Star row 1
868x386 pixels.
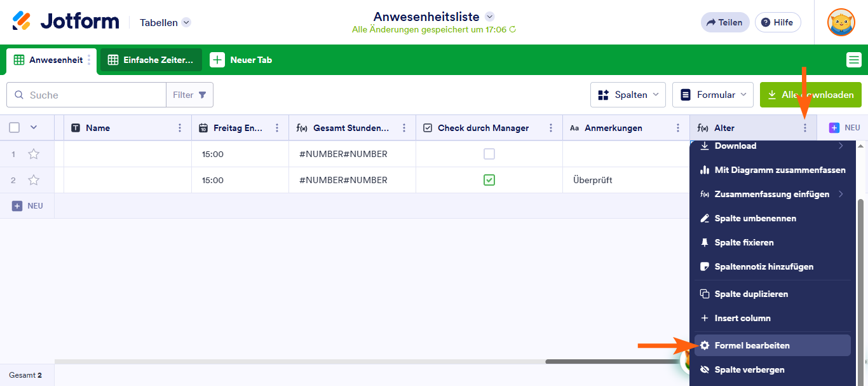pyautogui.click(x=34, y=154)
